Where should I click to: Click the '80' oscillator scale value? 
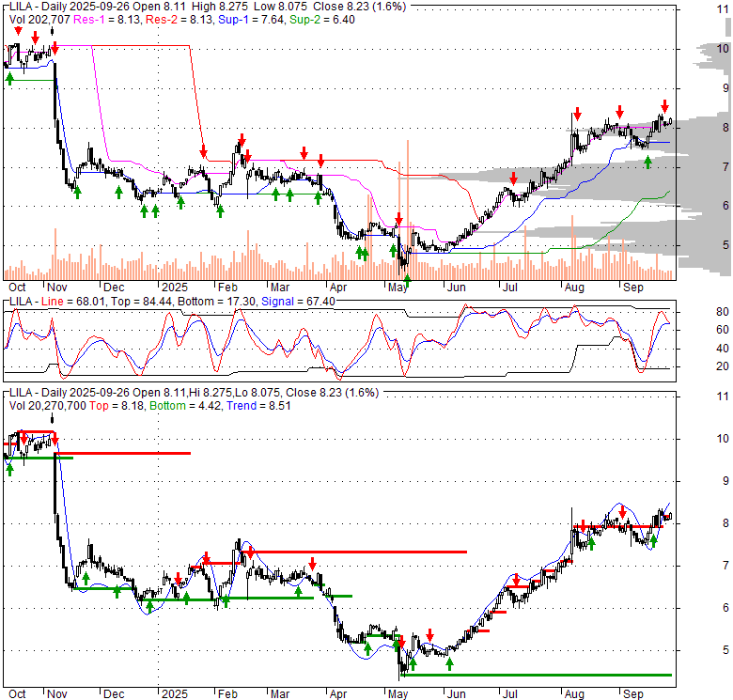(x=723, y=312)
